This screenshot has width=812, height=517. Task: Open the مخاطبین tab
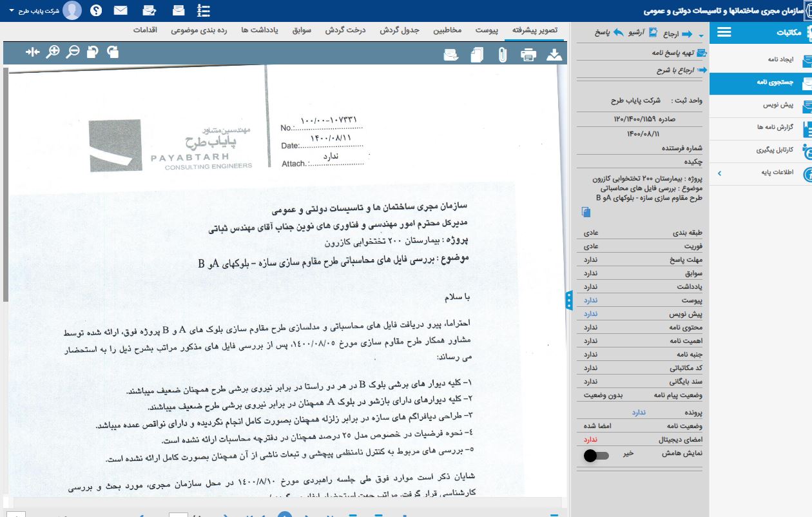point(447,30)
